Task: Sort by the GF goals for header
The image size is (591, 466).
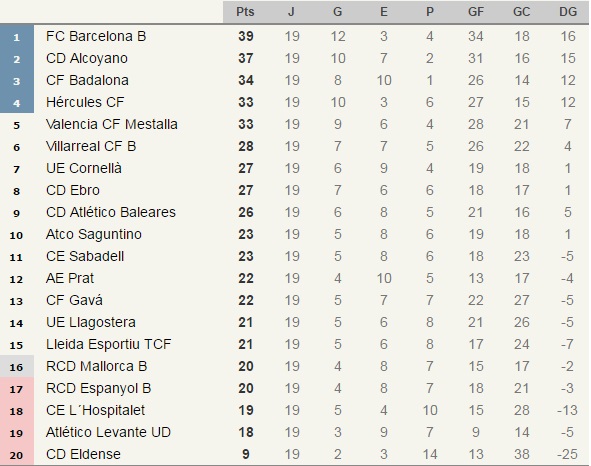Action: tap(476, 12)
